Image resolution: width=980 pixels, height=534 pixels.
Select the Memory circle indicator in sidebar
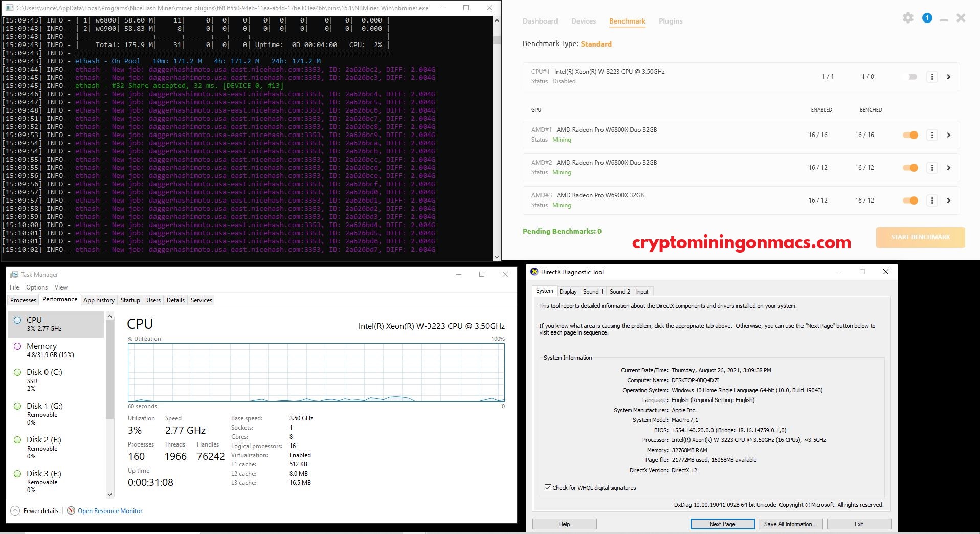[17, 346]
